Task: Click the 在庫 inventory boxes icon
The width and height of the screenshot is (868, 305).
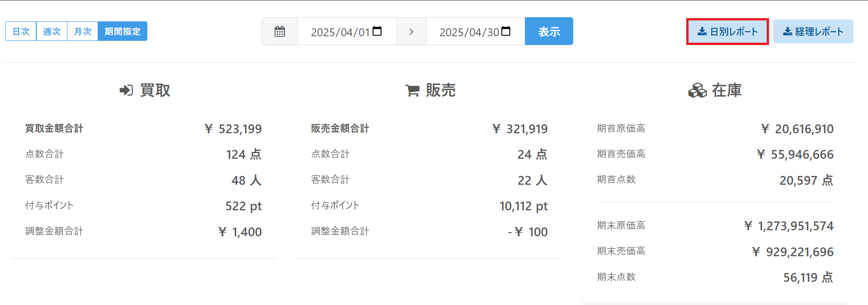Action: pos(697,90)
